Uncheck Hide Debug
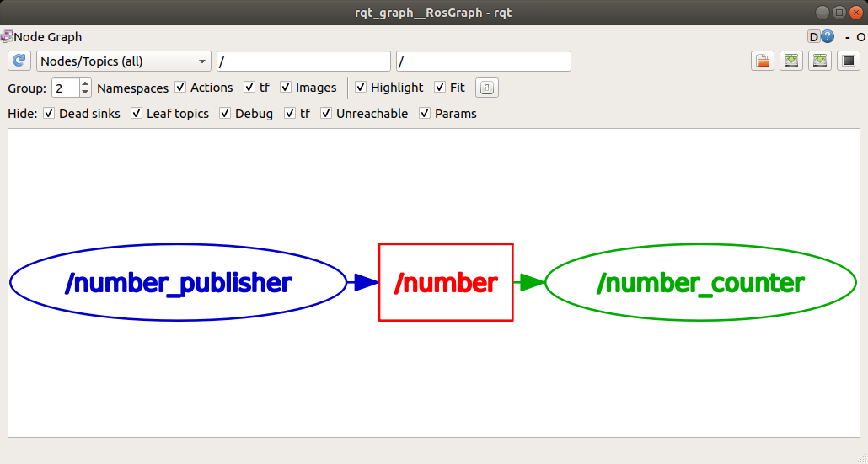This screenshot has width=868, height=464. [225, 114]
